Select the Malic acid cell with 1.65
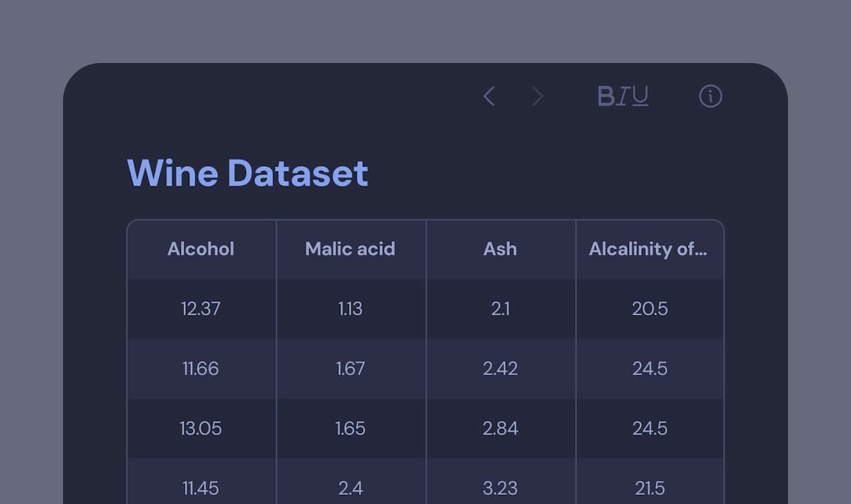851x504 pixels. click(350, 429)
